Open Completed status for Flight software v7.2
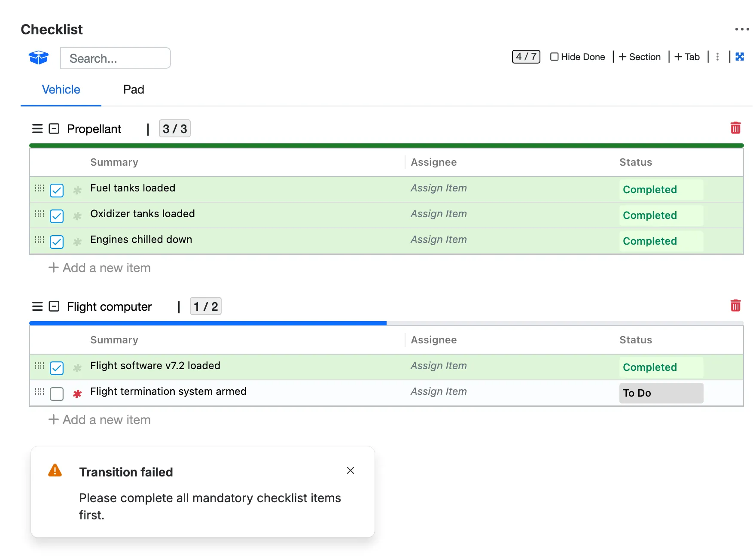This screenshot has width=756, height=558. (x=661, y=367)
